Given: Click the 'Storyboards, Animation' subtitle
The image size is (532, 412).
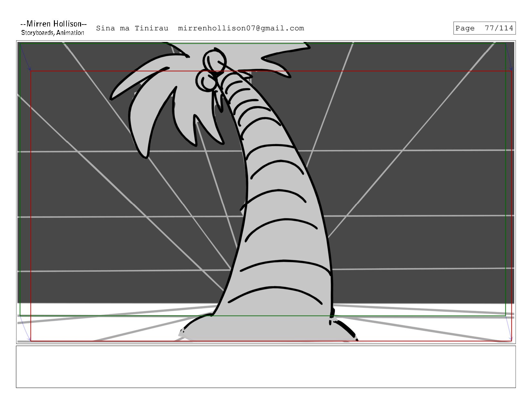Looking at the screenshot, I should tap(53, 33).
